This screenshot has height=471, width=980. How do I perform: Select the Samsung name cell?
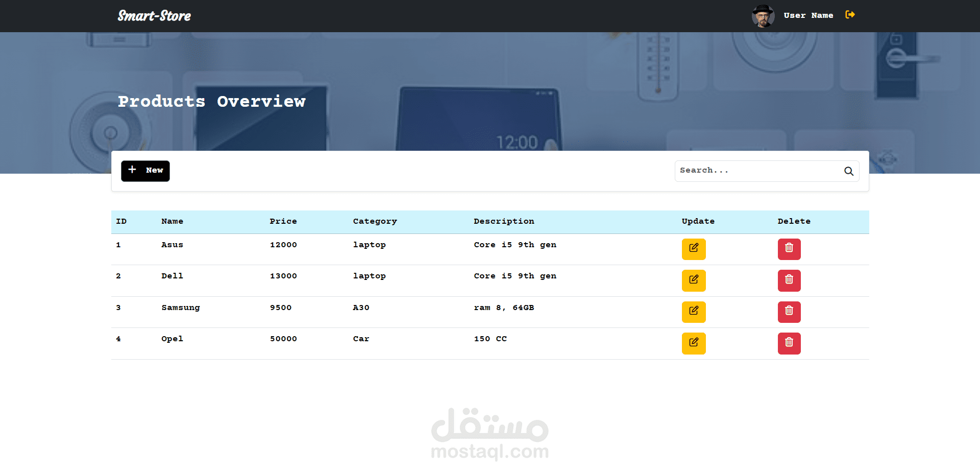[x=181, y=308]
